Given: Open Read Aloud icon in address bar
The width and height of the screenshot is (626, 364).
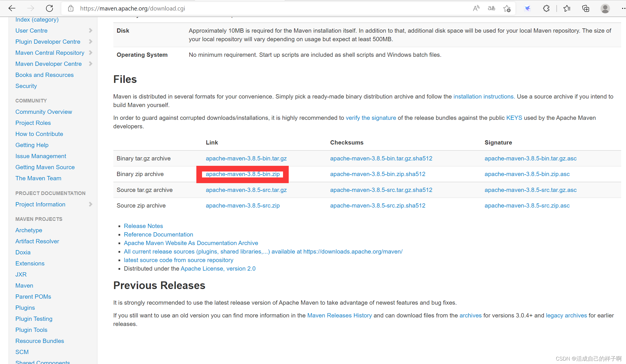Looking at the screenshot, I should pyautogui.click(x=476, y=8).
